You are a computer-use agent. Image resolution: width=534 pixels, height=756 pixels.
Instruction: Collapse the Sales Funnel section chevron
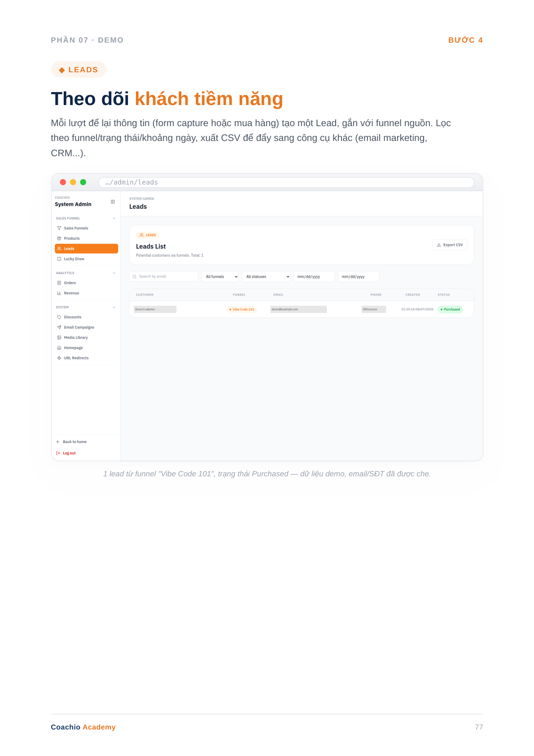tap(114, 219)
